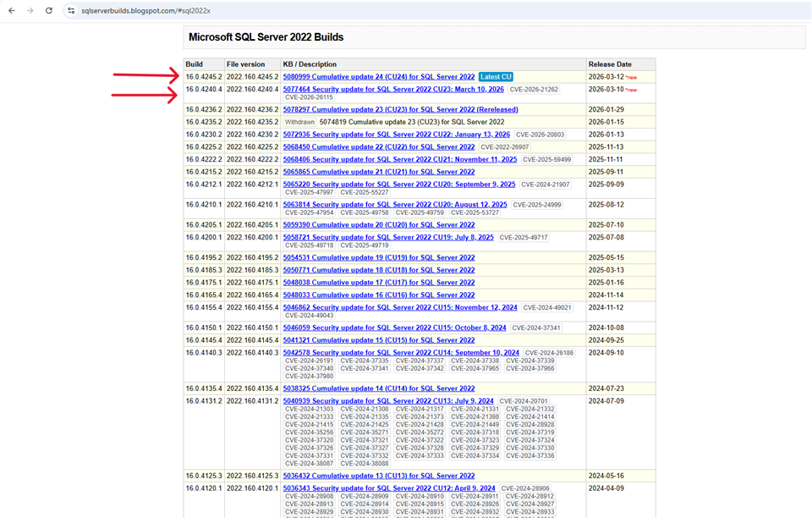The width and height of the screenshot is (812, 518).
Task: Open KB 5077464 security update CU23 link
Action: pos(392,89)
